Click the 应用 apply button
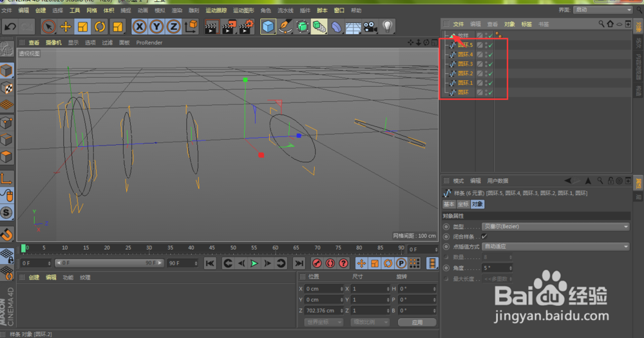 pyautogui.click(x=417, y=323)
